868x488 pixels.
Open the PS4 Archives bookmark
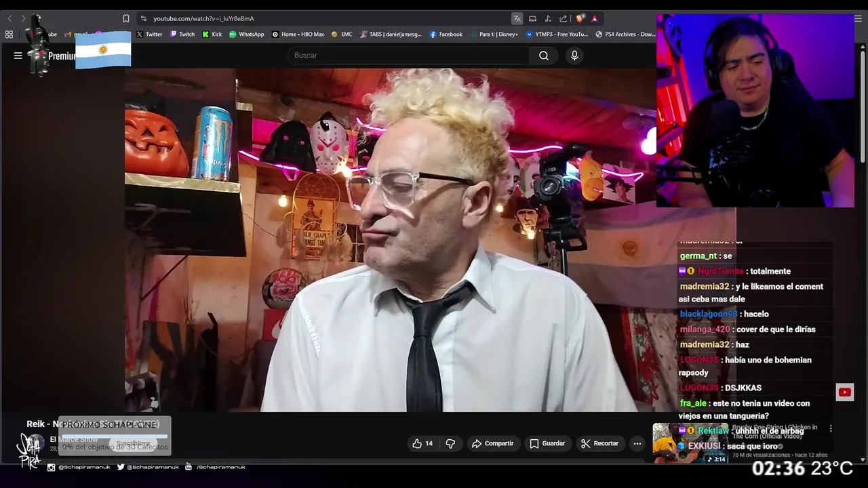tap(625, 35)
